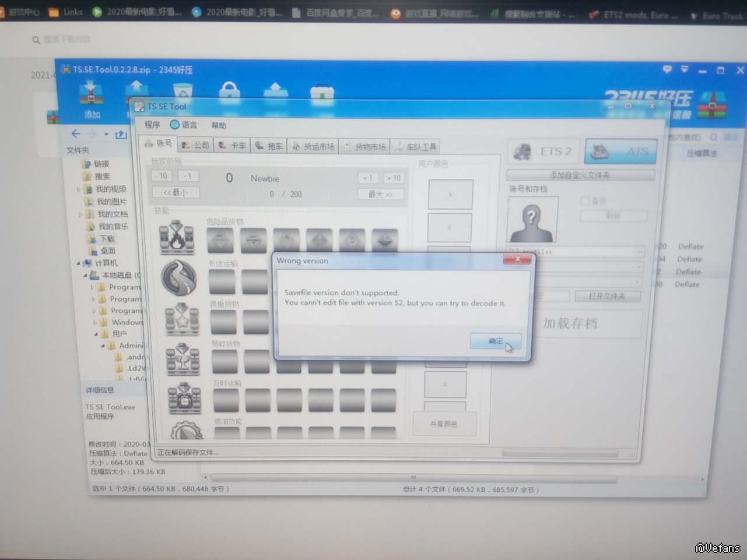Open the 语言 menu in TS SE Tool
The height and width of the screenshot is (560, 747).
184,125
